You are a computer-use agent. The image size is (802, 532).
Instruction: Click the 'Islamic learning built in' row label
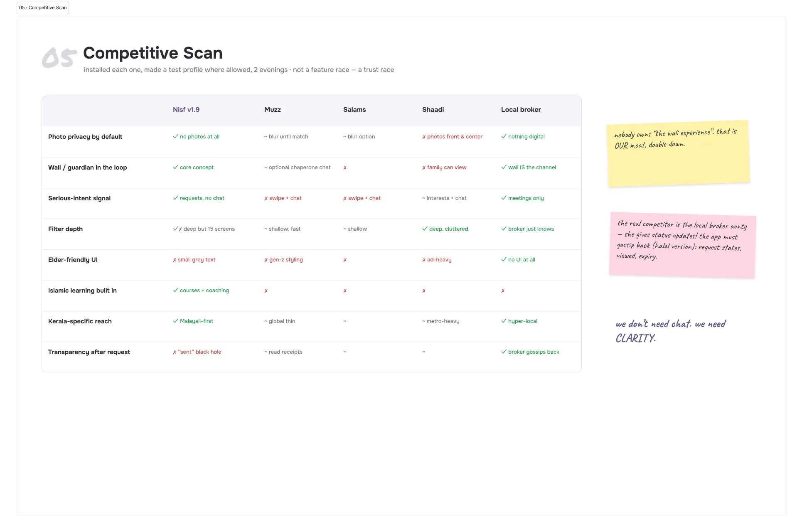tap(82, 291)
